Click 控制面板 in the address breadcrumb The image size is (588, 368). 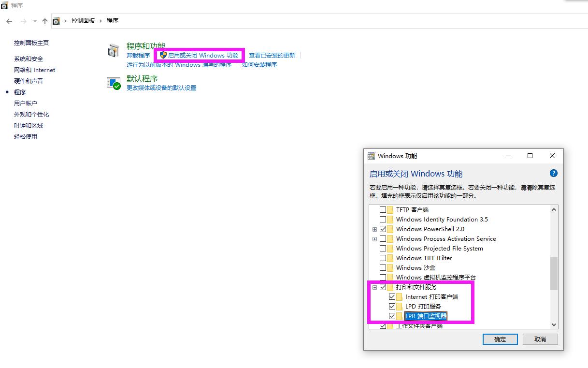83,21
